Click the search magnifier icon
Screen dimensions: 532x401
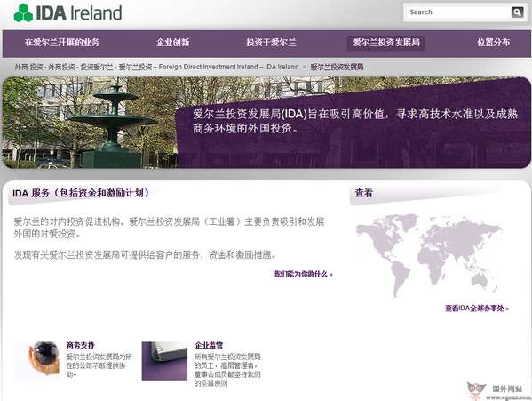(517, 12)
